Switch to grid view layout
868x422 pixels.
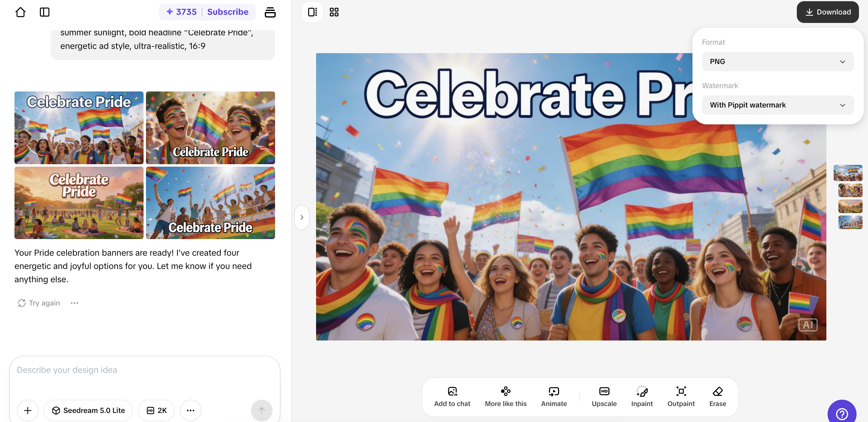click(334, 12)
